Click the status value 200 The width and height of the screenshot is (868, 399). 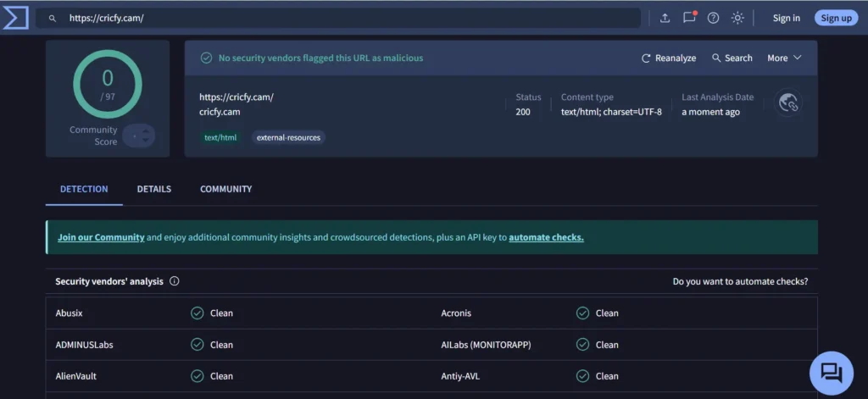click(x=522, y=113)
